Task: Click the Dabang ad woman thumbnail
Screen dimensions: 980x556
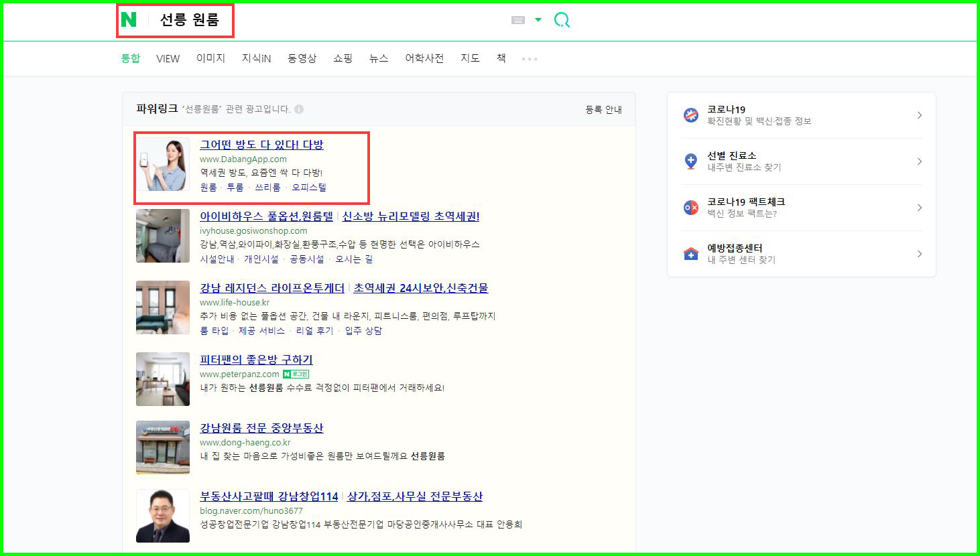Action: tap(163, 164)
